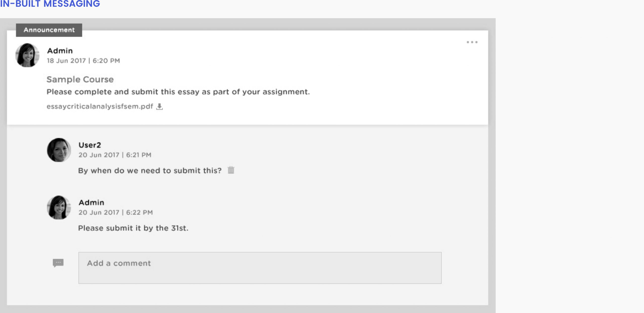The image size is (644, 313).
Task: Select the 'By when do we need to submit' comment
Action: pyautogui.click(x=150, y=171)
